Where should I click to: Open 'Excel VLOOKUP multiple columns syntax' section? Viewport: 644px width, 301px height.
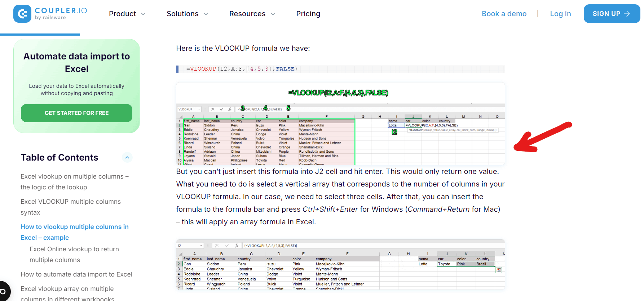(71, 207)
